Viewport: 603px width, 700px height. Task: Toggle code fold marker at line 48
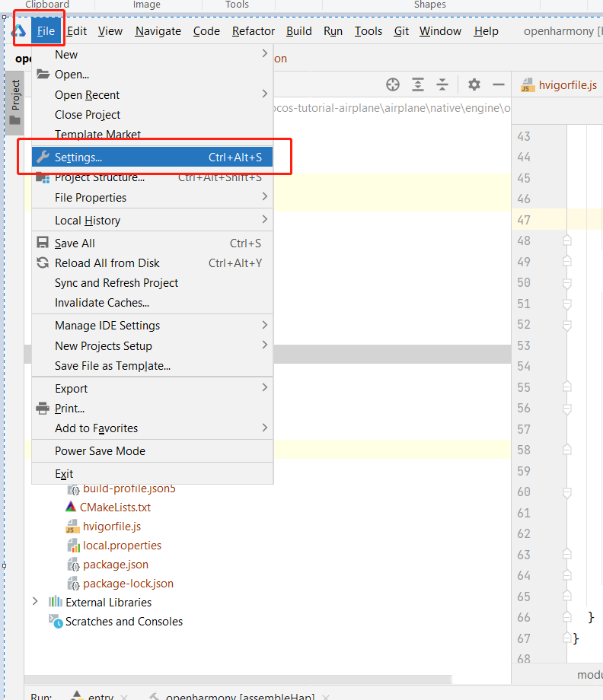(x=566, y=240)
